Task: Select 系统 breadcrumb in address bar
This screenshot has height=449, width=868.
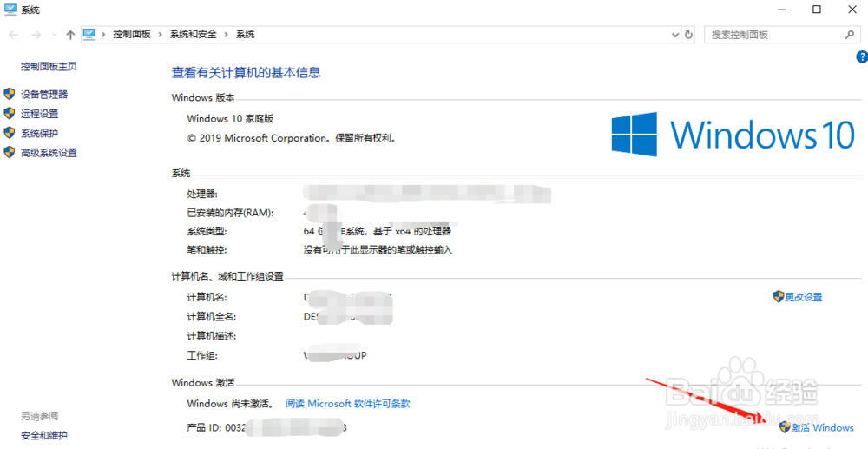Action: [x=246, y=35]
